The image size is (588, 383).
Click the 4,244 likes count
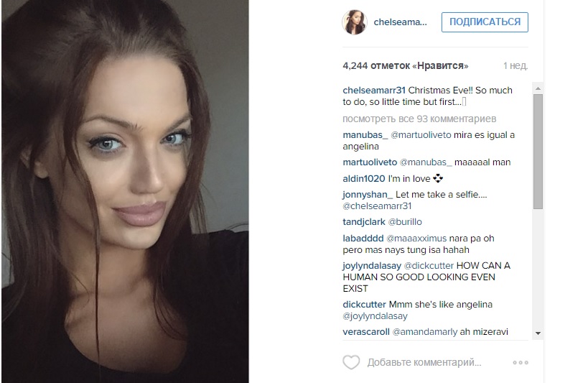point(406,65)
